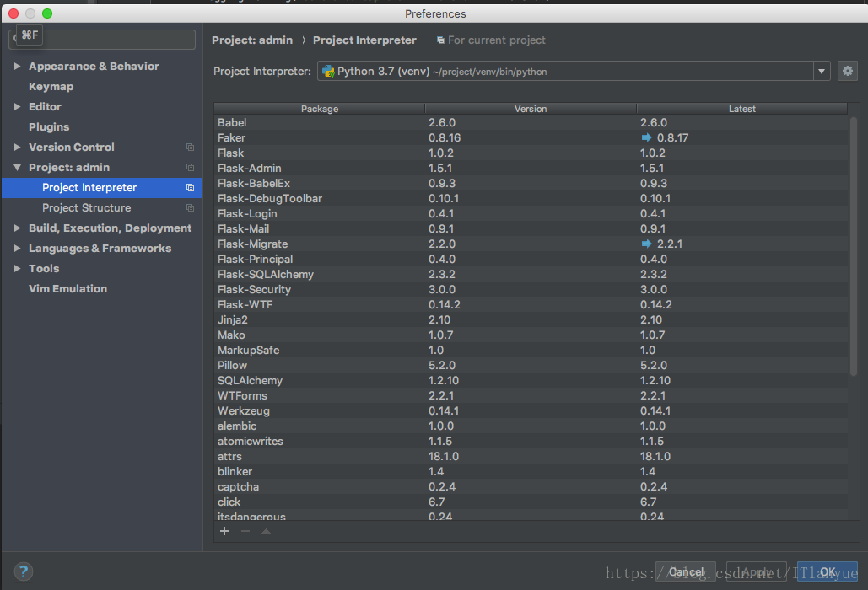Image resolution: width=868 pixels, height=590 pixels.
Task: Select the Flask-Login package row
Action: click(531, 213)
